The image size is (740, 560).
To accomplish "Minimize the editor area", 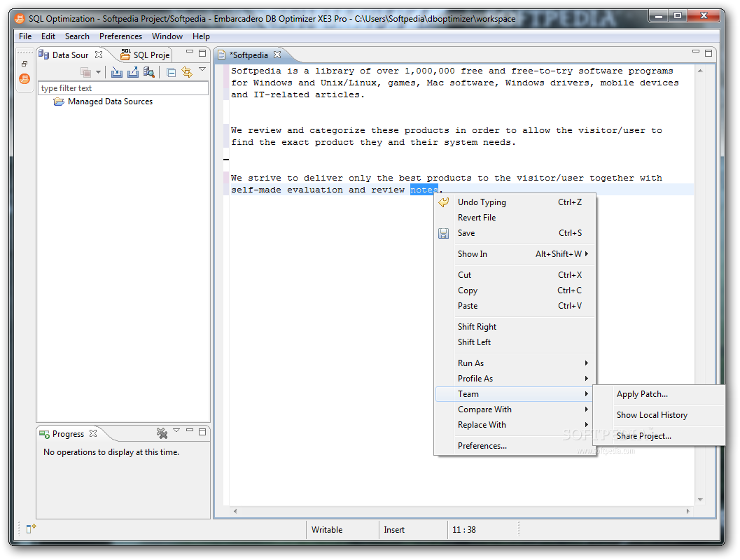I will 696,51.
